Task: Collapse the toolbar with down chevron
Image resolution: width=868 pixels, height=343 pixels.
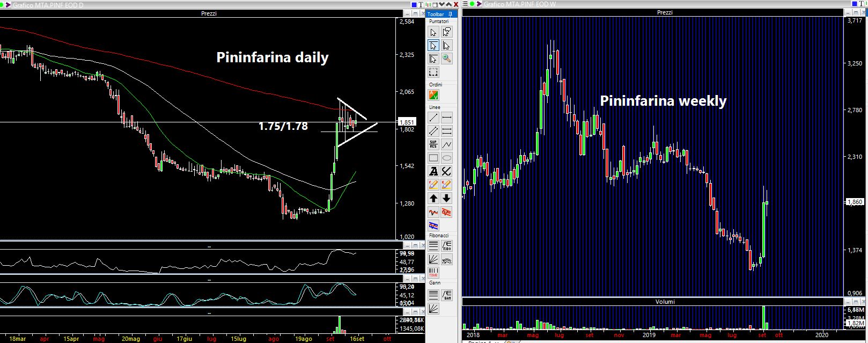Action: click(x=442, y=4)
